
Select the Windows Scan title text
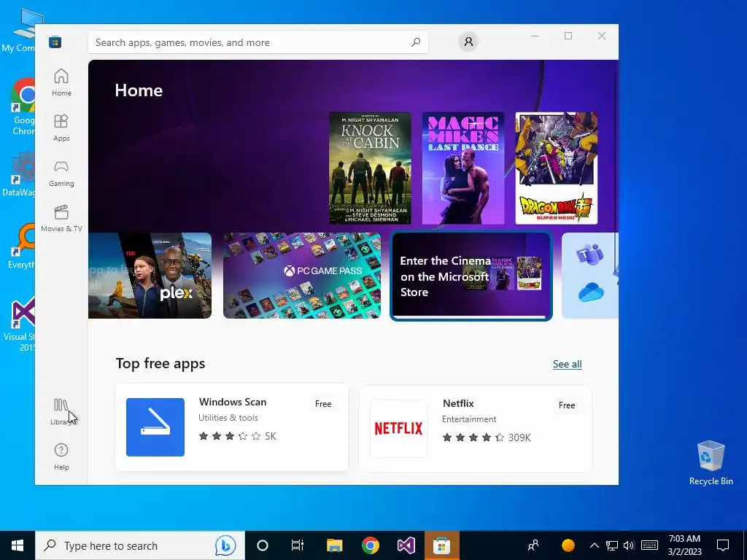point(233,402)
